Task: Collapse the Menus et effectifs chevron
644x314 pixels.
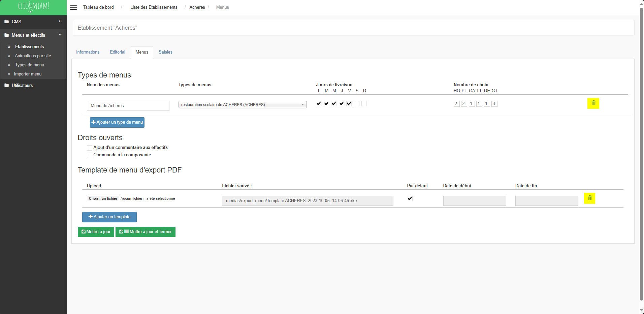Action: tap(60, 35)
